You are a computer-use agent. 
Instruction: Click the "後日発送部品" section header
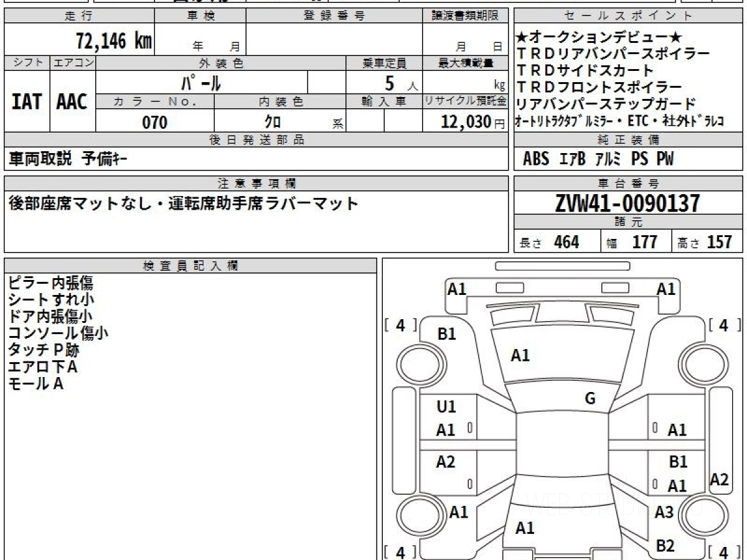pyautogui.click(x=256, y=141)
